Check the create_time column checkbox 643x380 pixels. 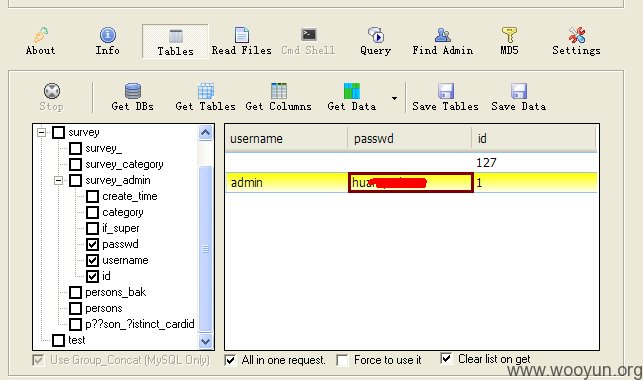pyautogui.click(x=92, y=196)
